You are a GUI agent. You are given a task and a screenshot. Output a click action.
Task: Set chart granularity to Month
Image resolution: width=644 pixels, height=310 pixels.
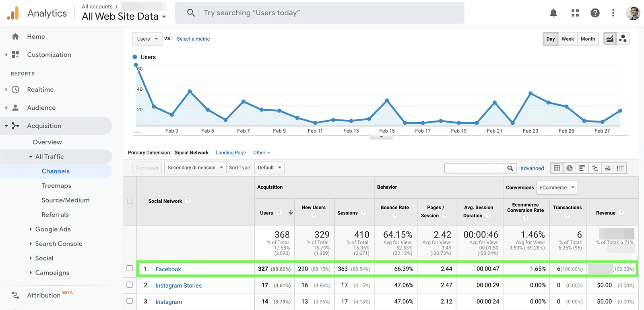pos(588,39)
